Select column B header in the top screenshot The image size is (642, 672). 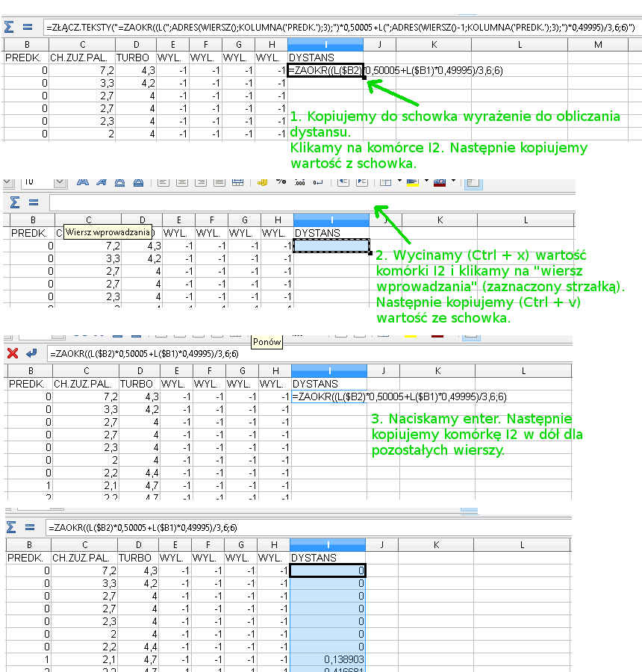coord(27,45)
